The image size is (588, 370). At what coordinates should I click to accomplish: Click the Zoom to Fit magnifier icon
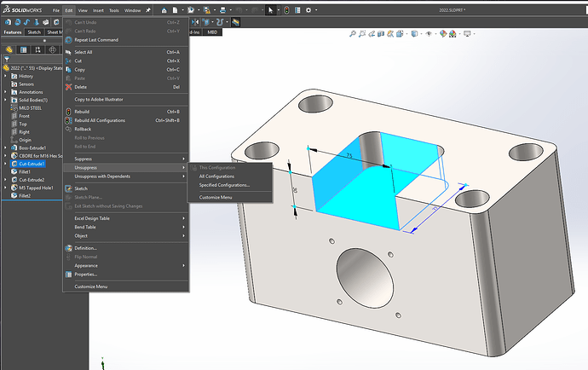tap(352, 33)
